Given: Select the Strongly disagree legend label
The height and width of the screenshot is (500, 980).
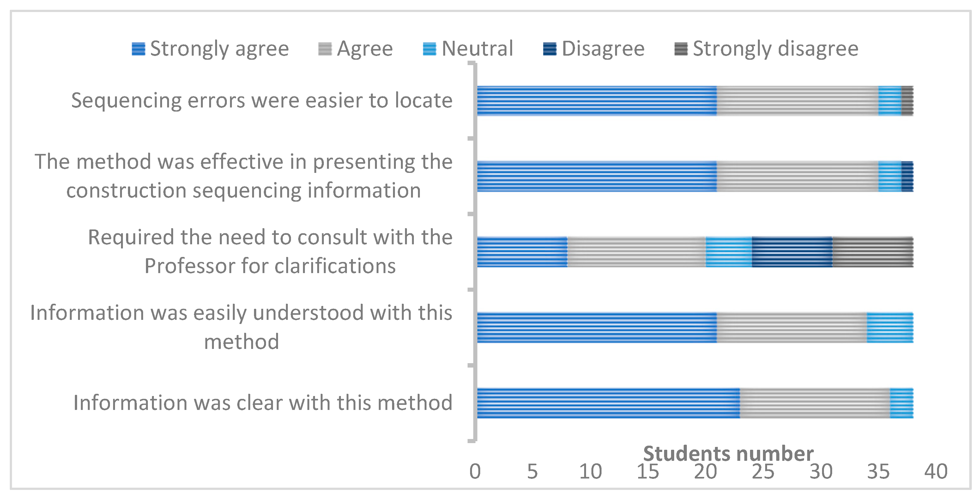Looking at the screenshot, I should [775, 49].
